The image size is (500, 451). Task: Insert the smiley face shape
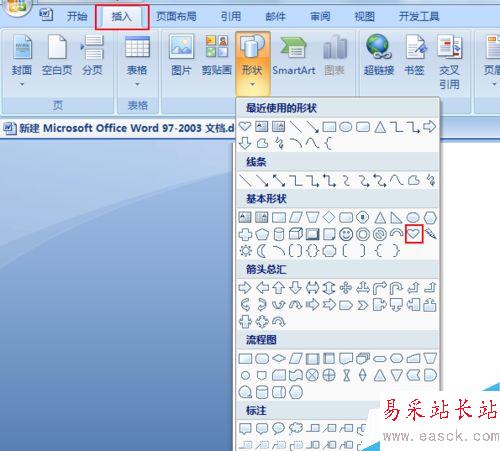[346, 234]
